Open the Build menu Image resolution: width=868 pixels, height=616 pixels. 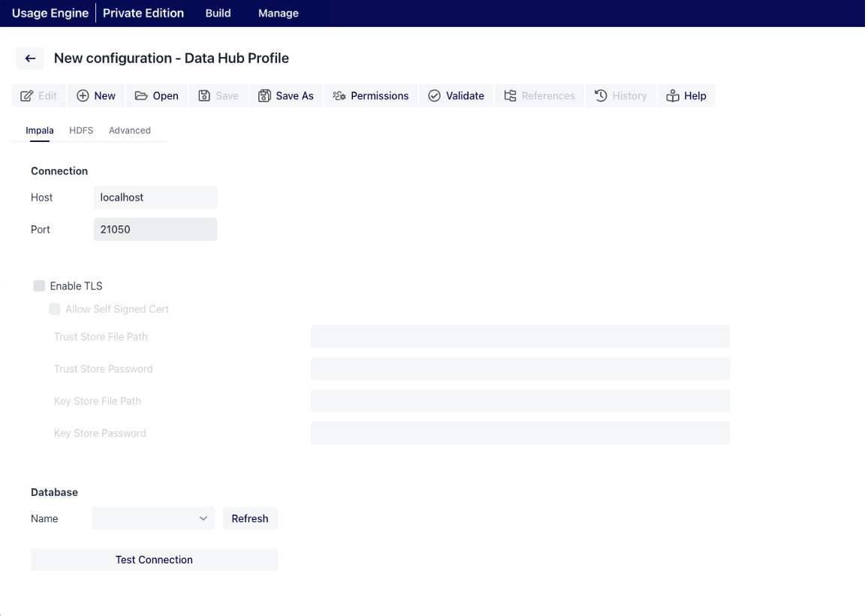pos(218,14)
